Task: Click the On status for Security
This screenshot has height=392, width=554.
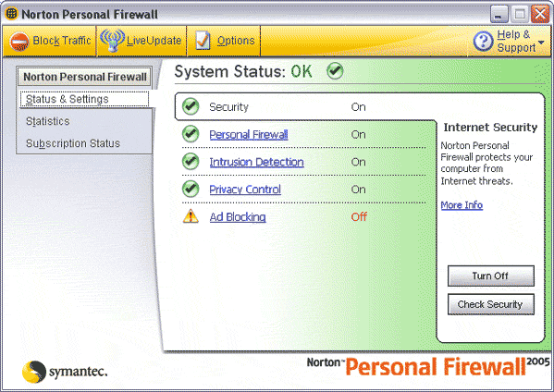Action: [x=358, y=107]
